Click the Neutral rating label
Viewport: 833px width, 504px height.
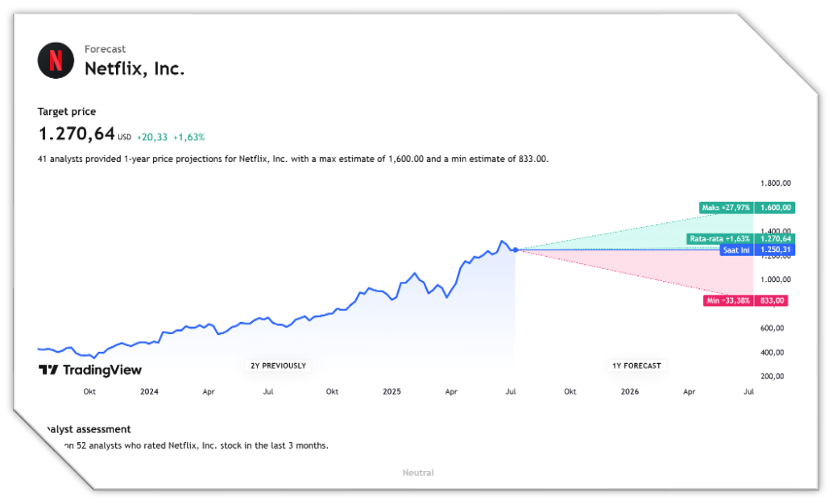tap(418, 473)
